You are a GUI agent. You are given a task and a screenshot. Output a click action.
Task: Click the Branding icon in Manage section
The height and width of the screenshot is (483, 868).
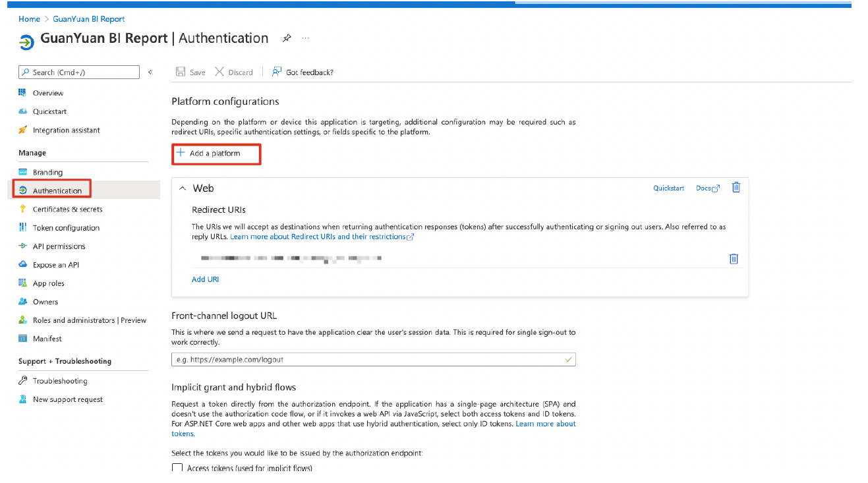coord(22,172)
